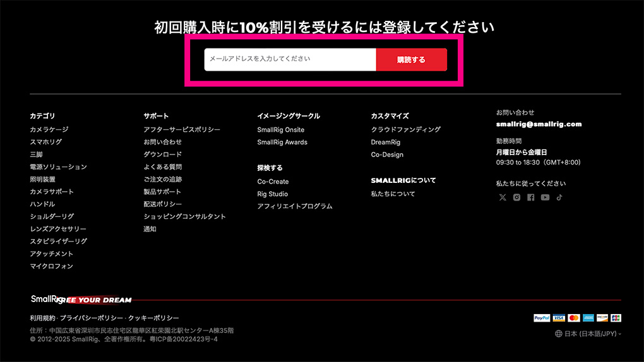The width and height of the screenshot is (644, 362).
Task: Open the 利用規約 terms link
Action: pyautogui.click(x=42, y=318)
